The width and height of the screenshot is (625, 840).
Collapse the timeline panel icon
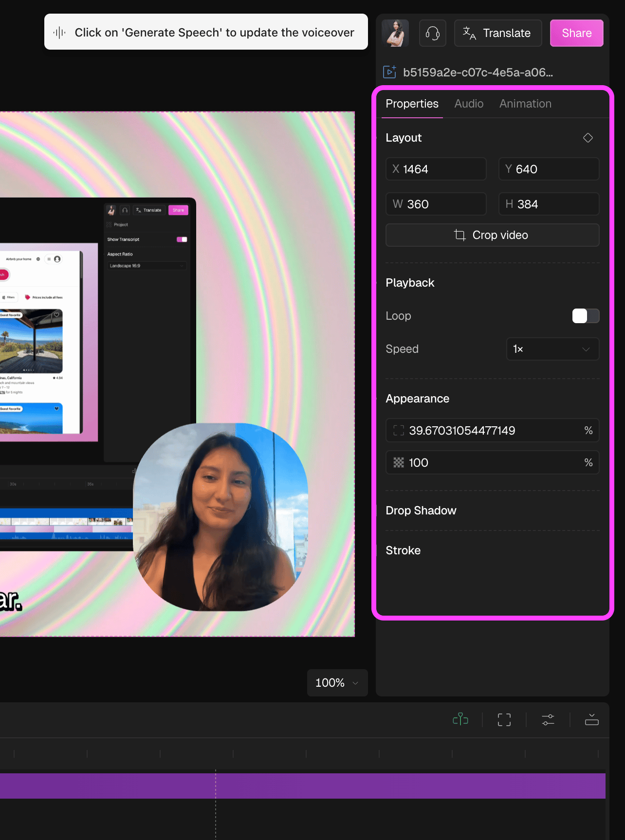[x=592, y=720]
